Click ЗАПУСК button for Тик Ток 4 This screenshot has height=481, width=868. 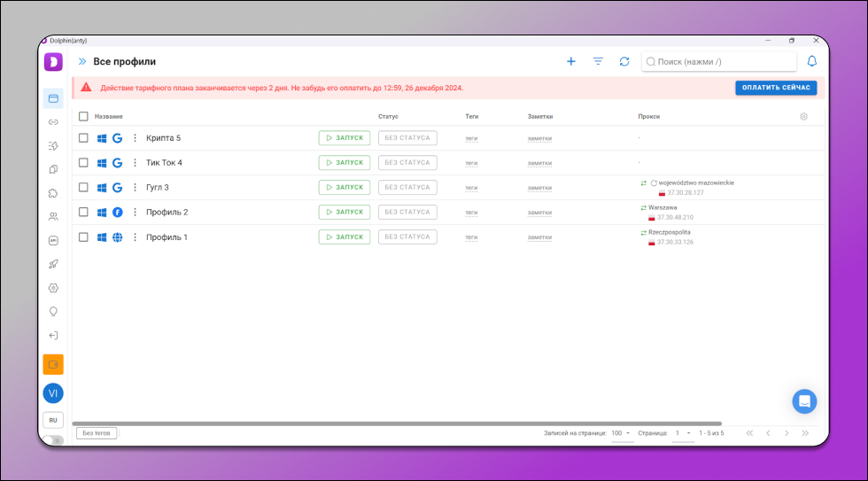[345, 163]
